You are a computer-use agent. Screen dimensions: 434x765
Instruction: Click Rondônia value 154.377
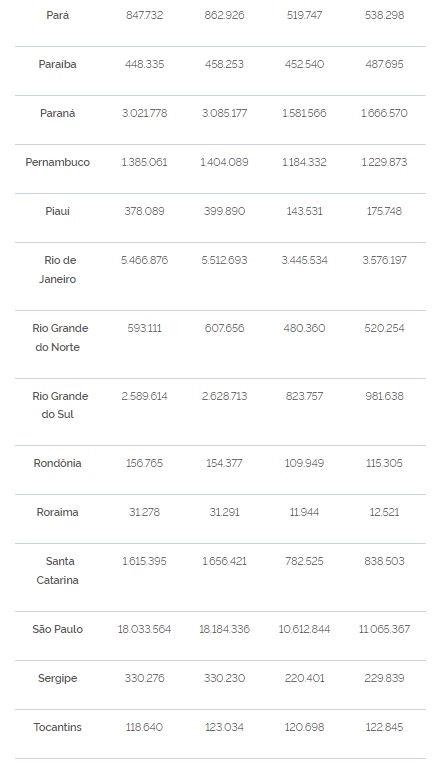224,463
